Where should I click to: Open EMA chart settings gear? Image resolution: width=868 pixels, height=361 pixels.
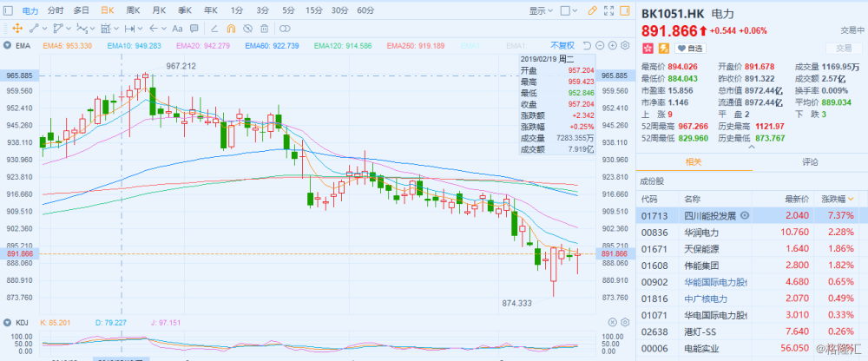click(626, 45)
